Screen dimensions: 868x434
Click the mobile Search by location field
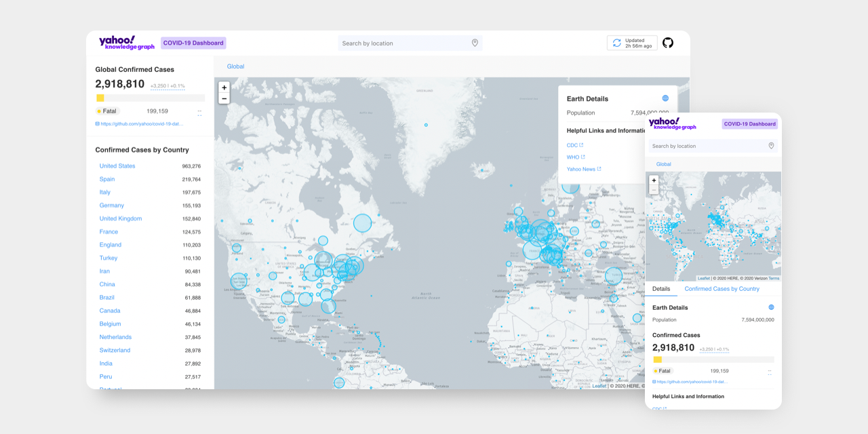point(713,146)
